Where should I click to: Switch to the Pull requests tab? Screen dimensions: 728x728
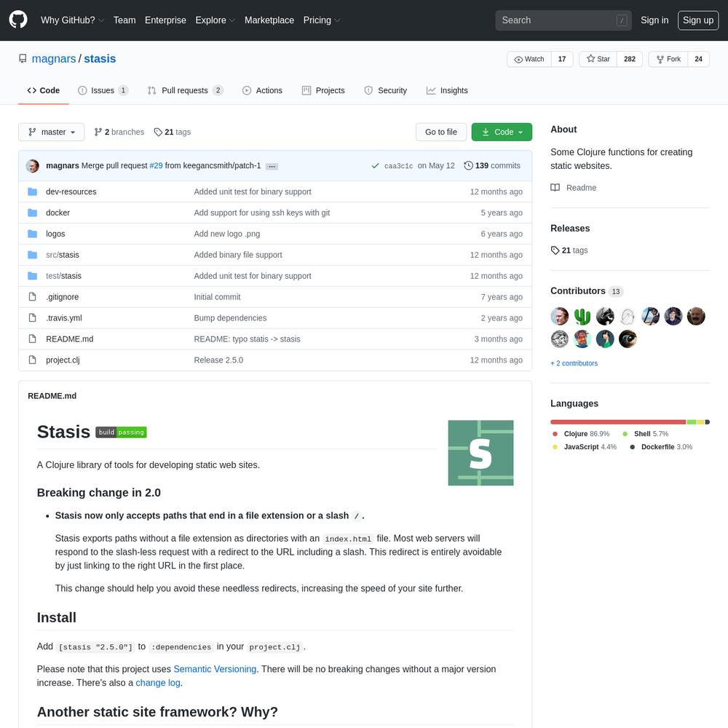[186, 90]
